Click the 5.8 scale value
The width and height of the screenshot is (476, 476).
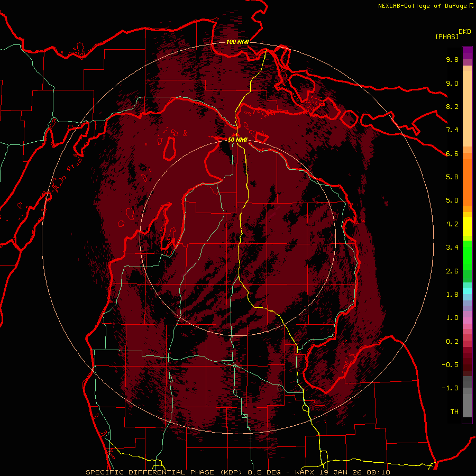coord(452,177)
